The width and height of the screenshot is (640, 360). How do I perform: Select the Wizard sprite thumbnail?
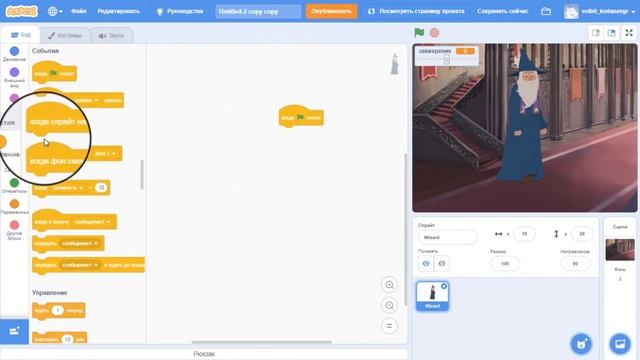pos(432,296)
